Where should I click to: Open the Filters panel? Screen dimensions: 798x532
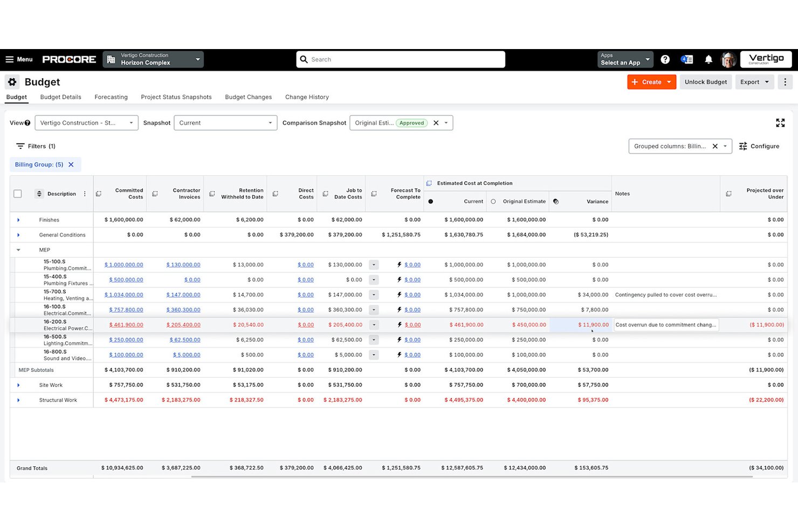coord(36,146)
